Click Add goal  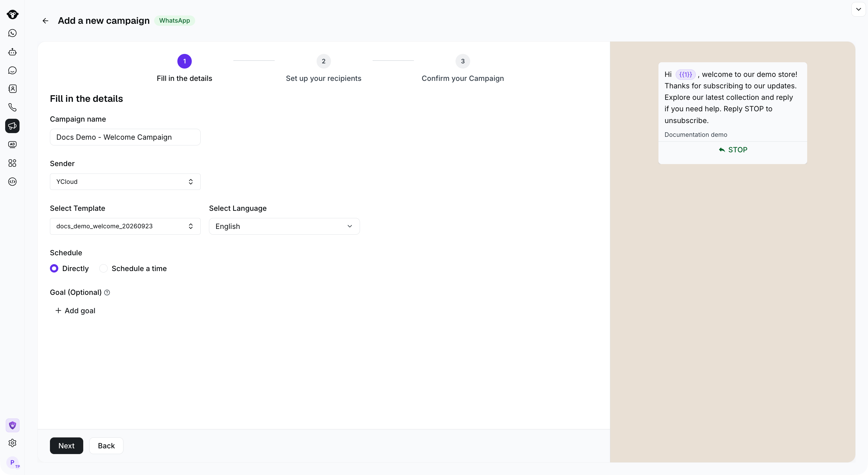[x=75, y=311]
